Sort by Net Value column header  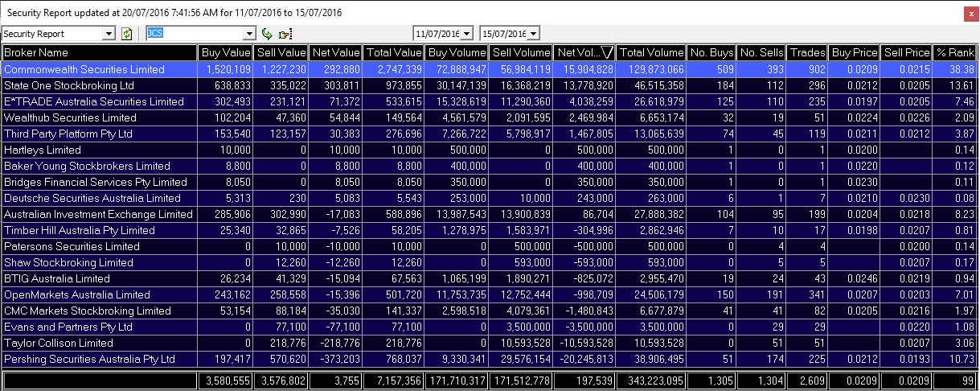click(335, 52)
